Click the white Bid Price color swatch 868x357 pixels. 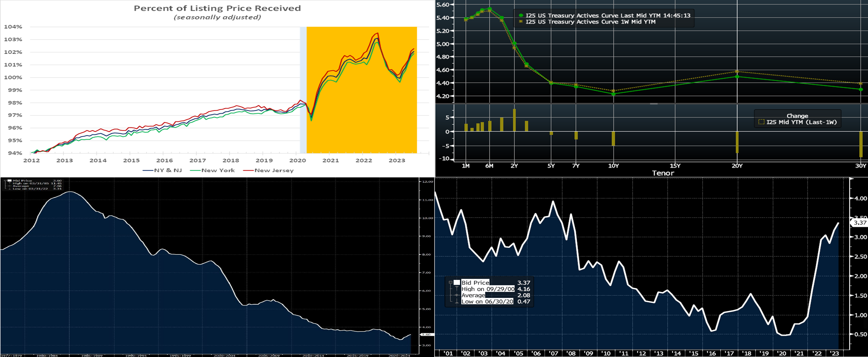coord(457,282)
